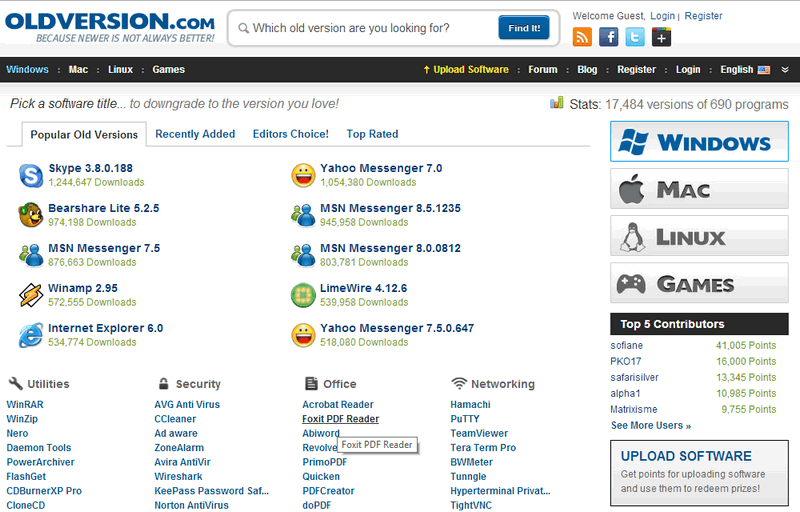Open the Tera Term Pro link
This screenshot has height=512, width=800.
[483, 448]
